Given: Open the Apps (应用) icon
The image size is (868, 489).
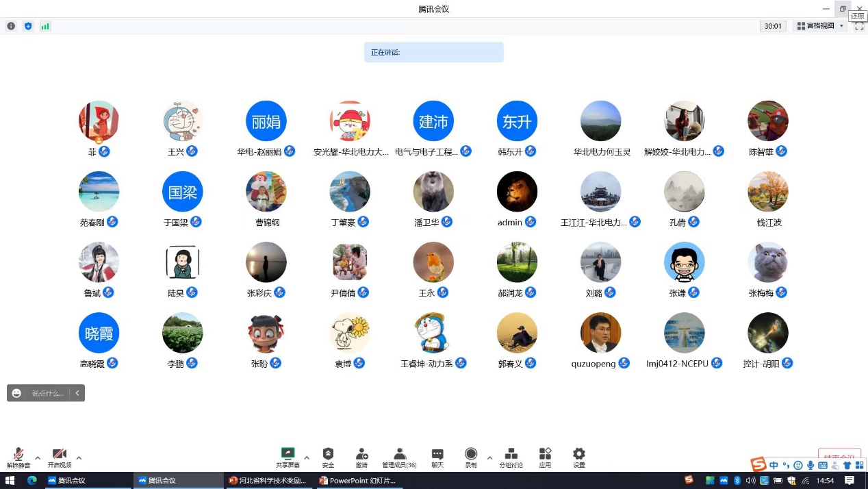Looking at the screenshot, I should point(545,456).
